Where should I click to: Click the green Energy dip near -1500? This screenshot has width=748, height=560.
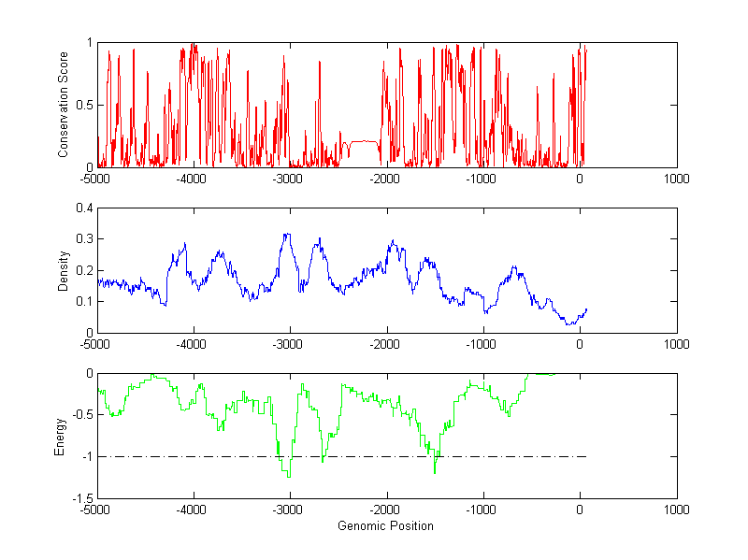pyautogui.click(x=434, y=471)
